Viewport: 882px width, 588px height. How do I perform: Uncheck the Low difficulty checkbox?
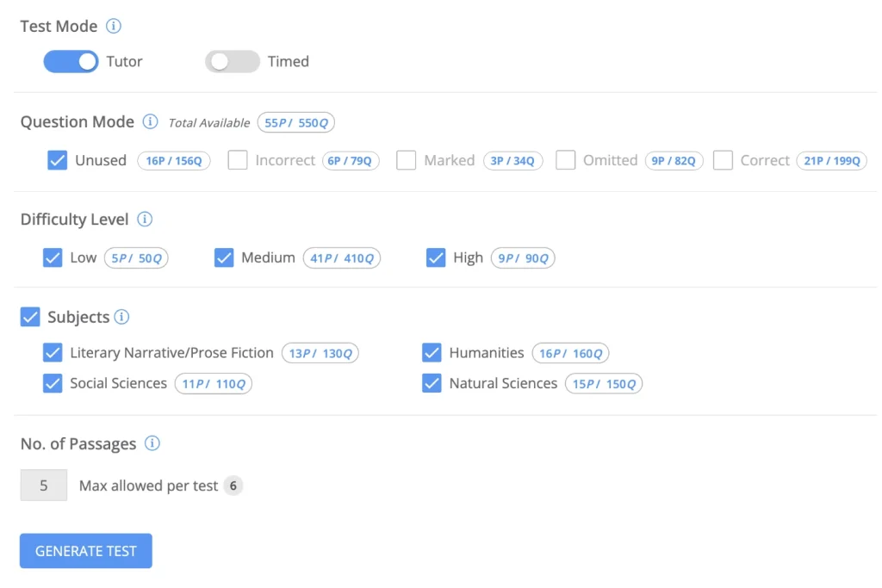tap(53, 257)
